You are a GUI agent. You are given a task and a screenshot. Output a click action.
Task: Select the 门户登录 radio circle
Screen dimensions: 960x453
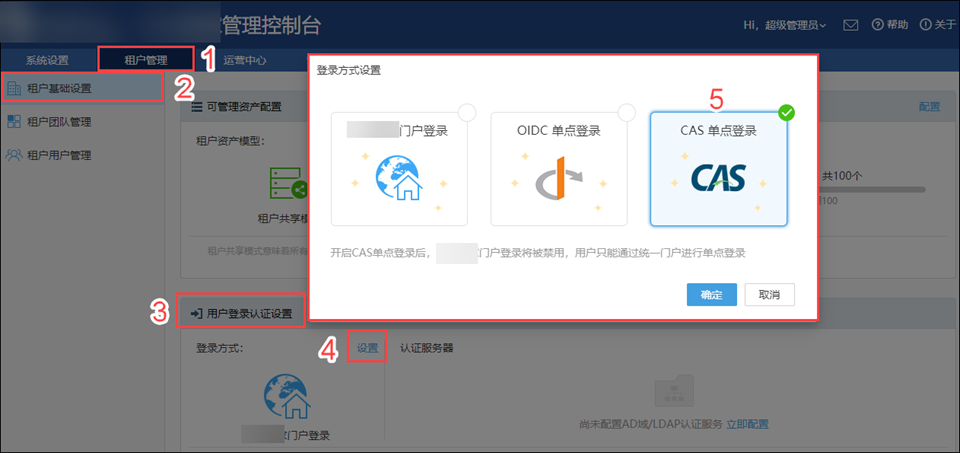(x=467, y=112)
